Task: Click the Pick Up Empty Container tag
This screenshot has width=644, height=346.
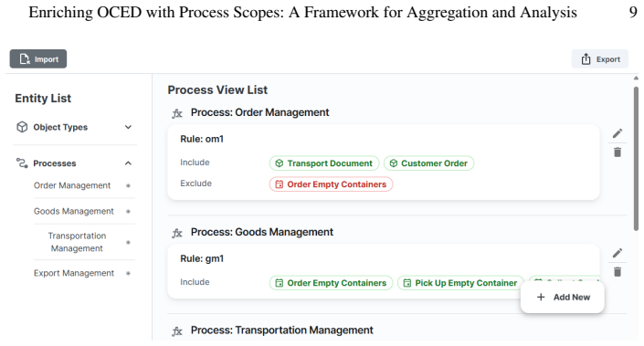Action: click(460, 283)
